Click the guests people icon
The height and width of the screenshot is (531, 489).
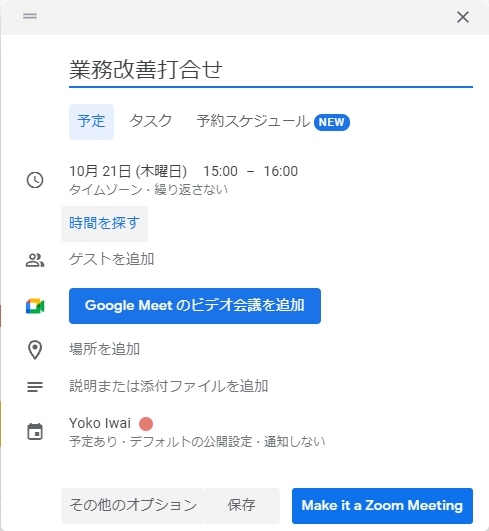tap(35, 260)
